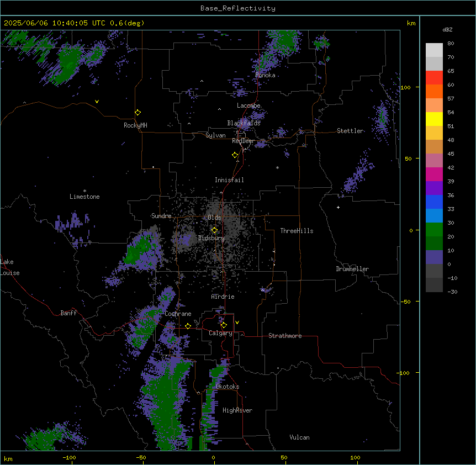Click the 80 value in the dBZ legend

(451, 44)
